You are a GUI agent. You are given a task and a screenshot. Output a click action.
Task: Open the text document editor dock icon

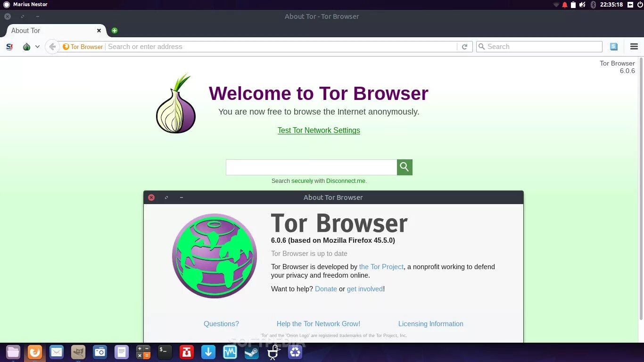pyautogui.click(x=122, y=352)
